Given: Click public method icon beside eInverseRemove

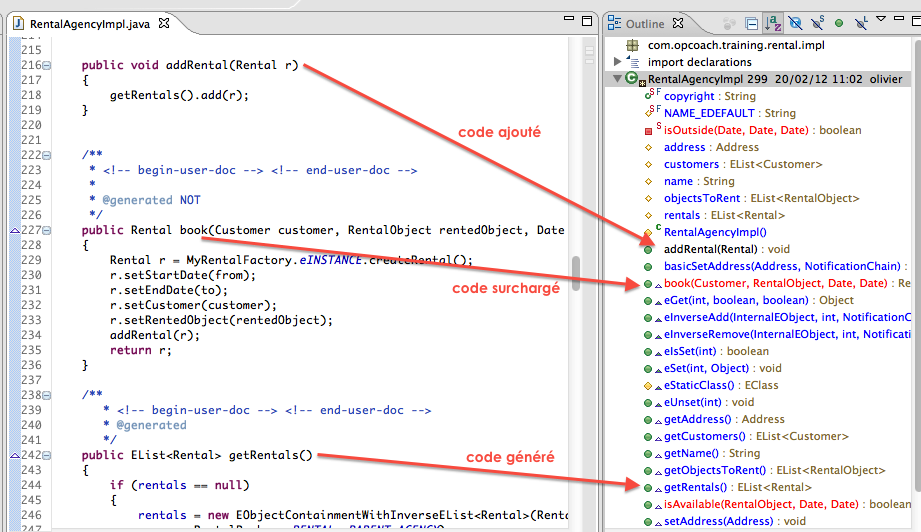Looking at the screenshot, I should [648, 335].
